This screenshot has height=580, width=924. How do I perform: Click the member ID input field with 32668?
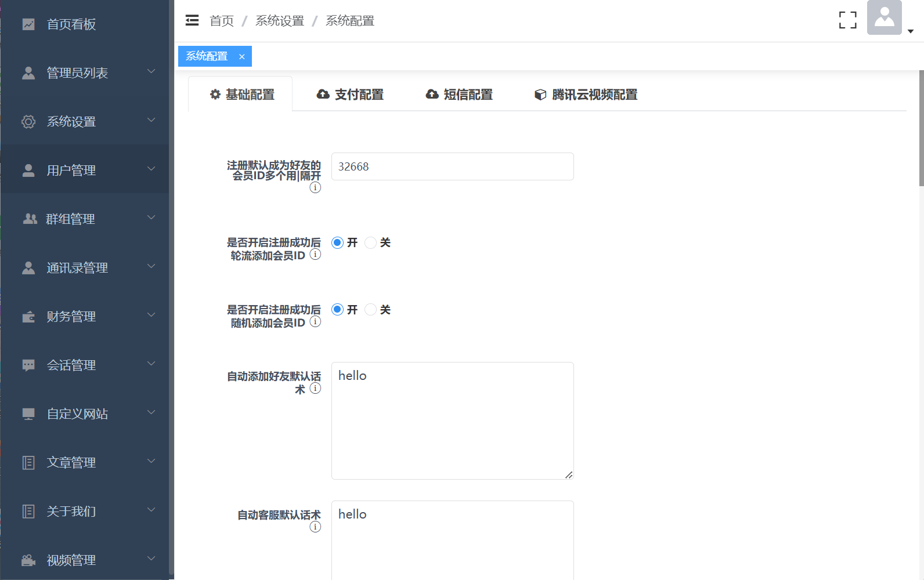(x=452, y=166)
